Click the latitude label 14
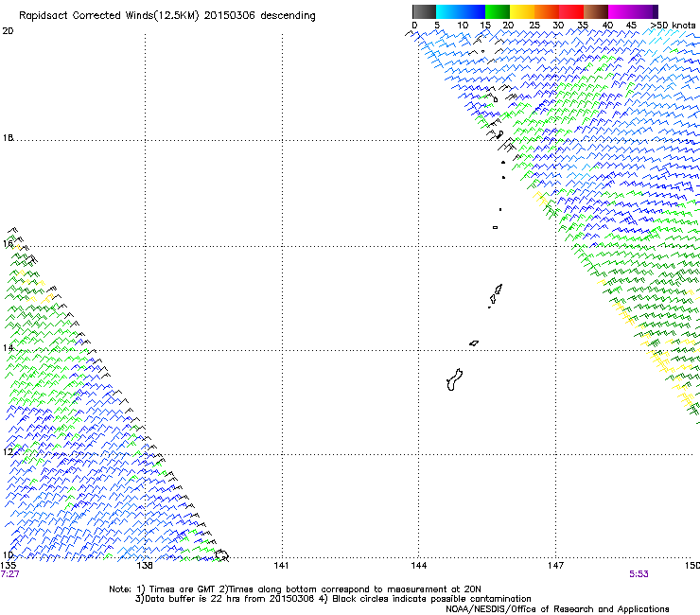 (8, 347)
